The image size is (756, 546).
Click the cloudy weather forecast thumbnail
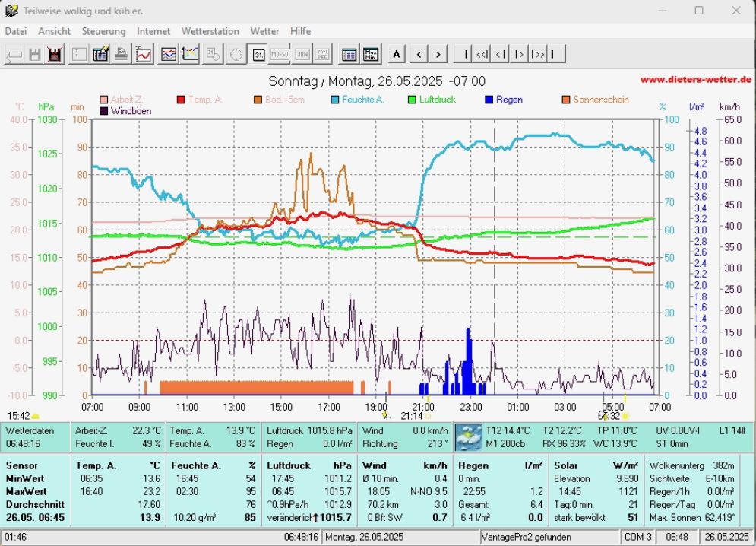468,437
